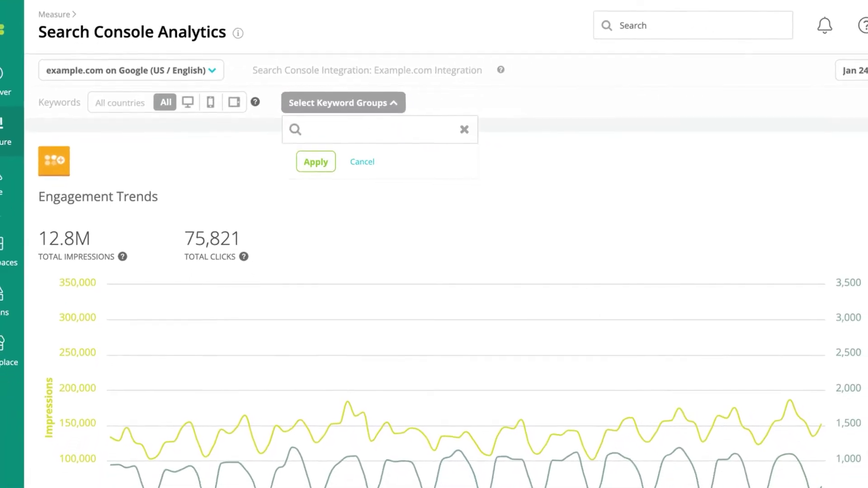Click the Measure breadcrumb link
The height and width of the screenshot is (488, 868).
click(54, 14)
